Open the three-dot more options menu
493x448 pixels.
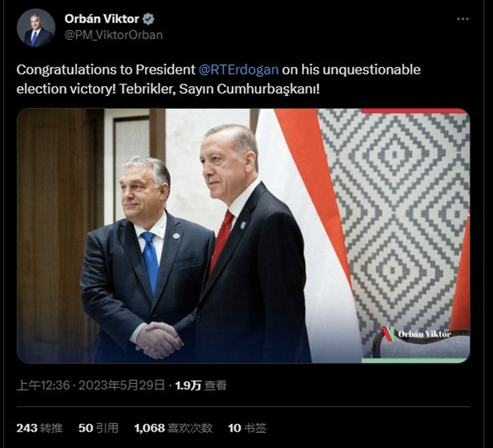point(463,19)
